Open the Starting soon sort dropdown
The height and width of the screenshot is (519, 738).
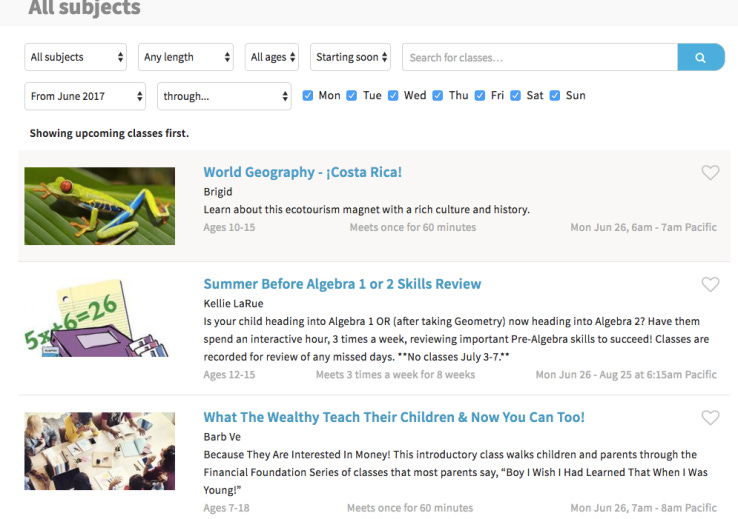[x=351, y=57]
